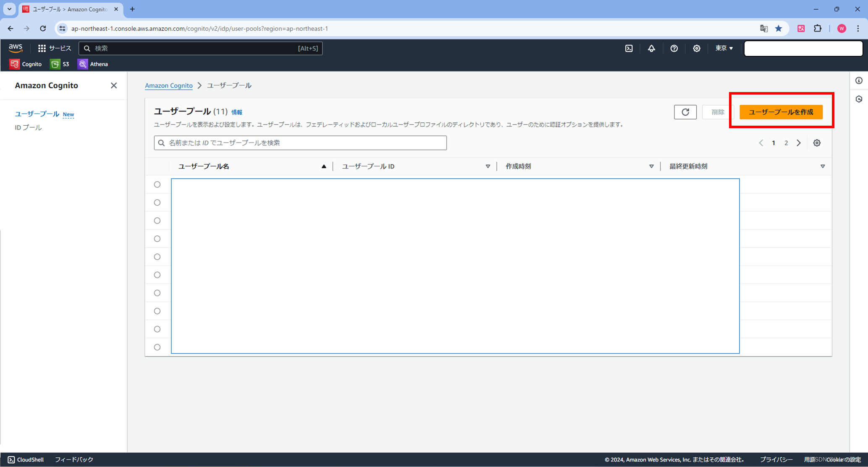Expand the ユーザープール名 sort dropdown
This screenshot has height=467, width=868.
pos(323,166)
